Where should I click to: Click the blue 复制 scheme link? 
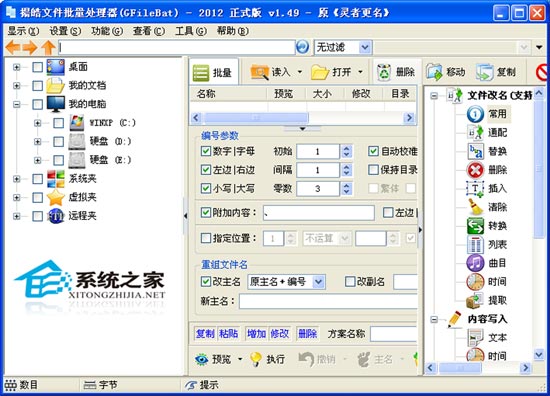[205, 333]
